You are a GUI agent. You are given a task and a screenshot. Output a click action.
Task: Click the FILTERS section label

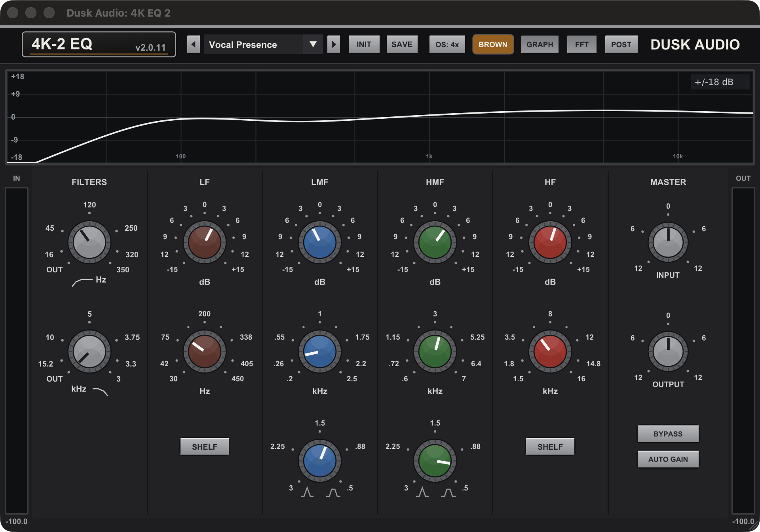89,182
